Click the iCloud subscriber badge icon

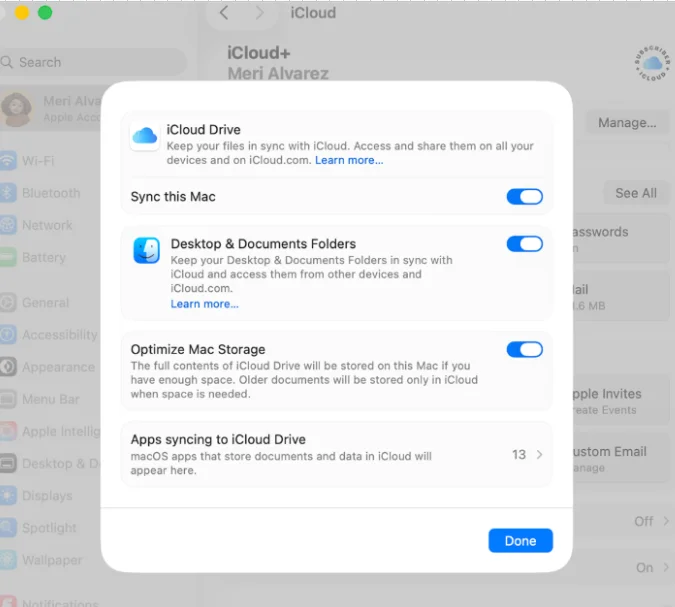(652, 63)
